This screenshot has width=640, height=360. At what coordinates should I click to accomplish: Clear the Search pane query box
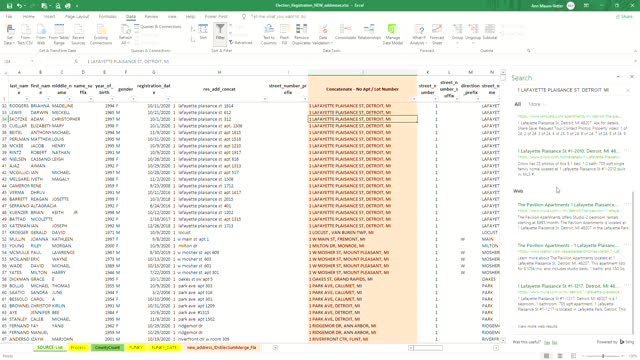click(628, 90)
